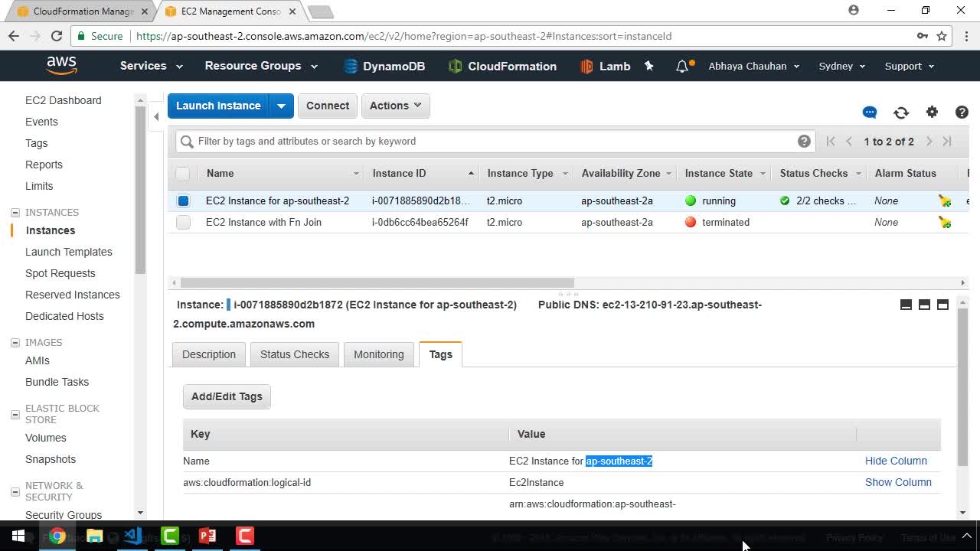Viewport: 980px width, 551px height.
Task: Reload the browser page
Action: (x=56, y=36)
